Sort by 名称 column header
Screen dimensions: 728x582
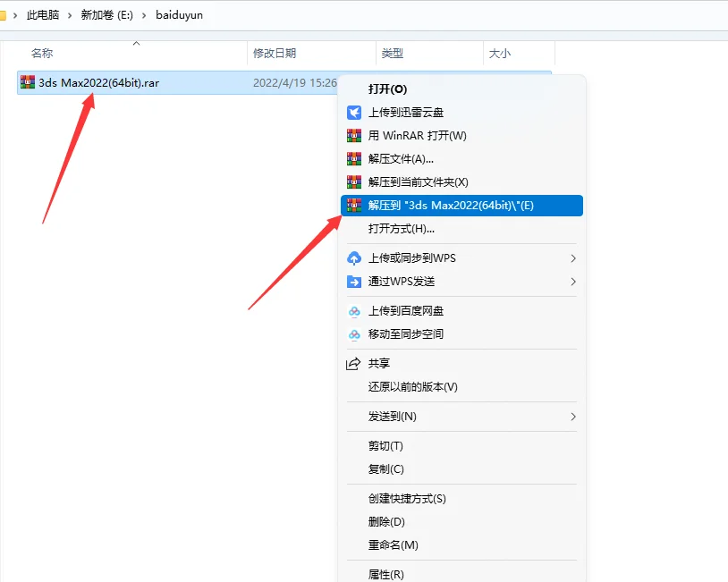tap(42, 54)
